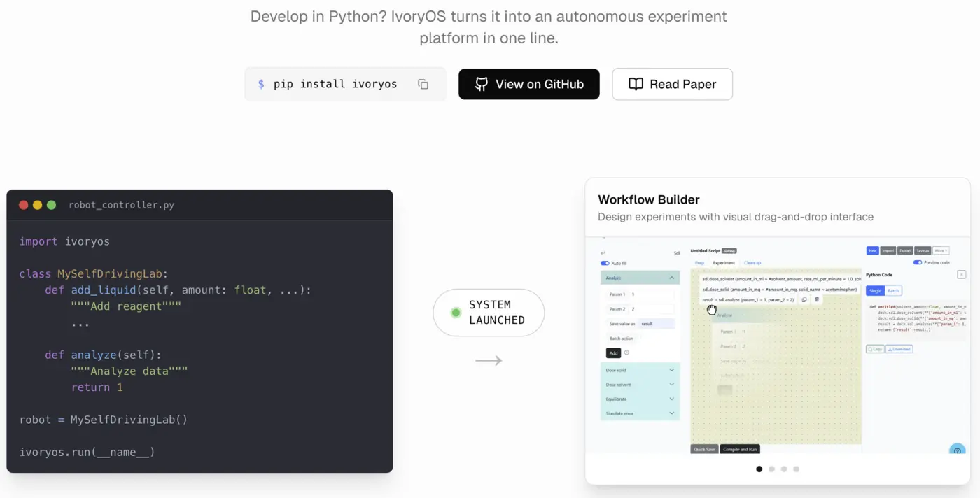Click the result = sdl.analyze step
Viewport: 980px width, 498px height.
pyautogui.click(x=748, y=299)
